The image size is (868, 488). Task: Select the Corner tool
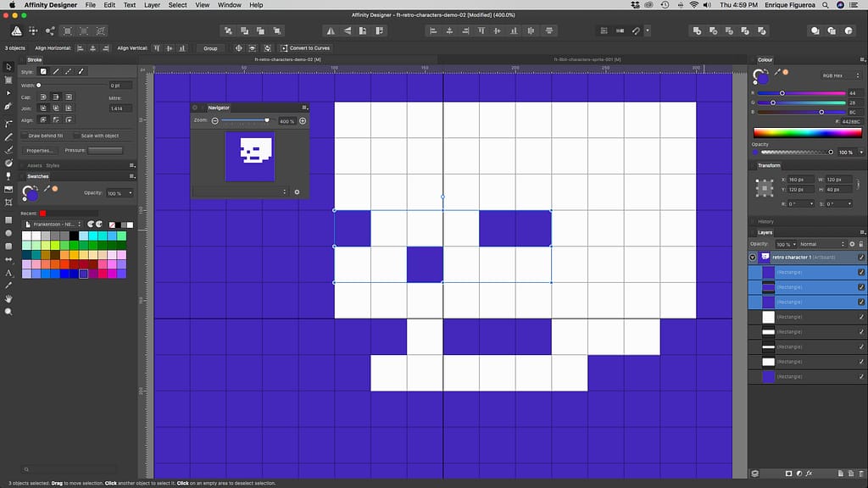click(8, 124)
